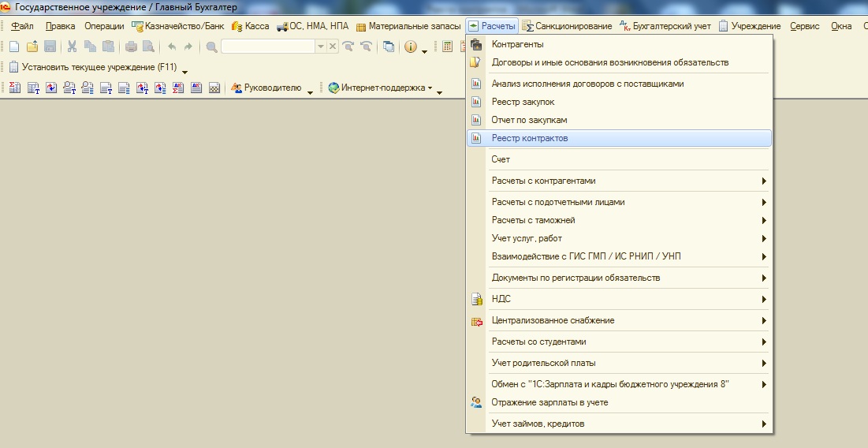Click the New document icon
Screen dimensions: 868x448
13,47
